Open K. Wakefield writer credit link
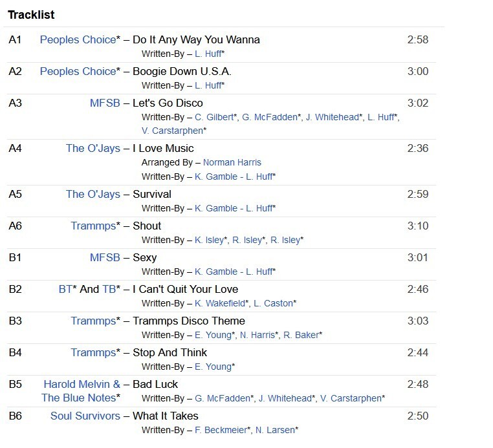493x448 pixels. point(220,303)
